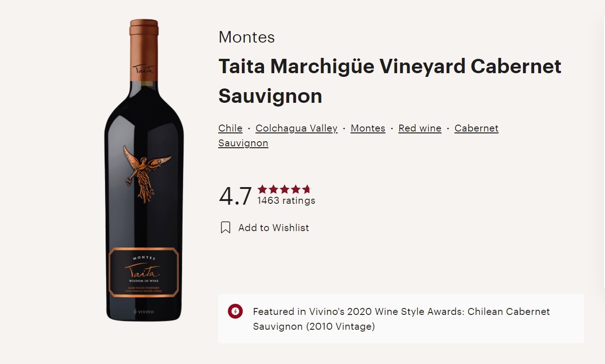
Task: Visit the Colchagua Valley region page
Action: 296,128
